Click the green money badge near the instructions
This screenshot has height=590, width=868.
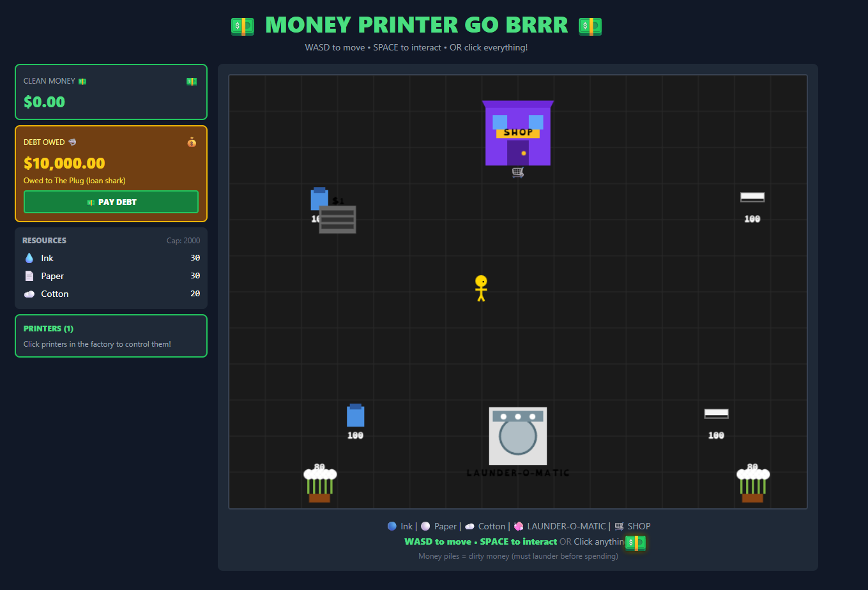[x=636, y=542]
